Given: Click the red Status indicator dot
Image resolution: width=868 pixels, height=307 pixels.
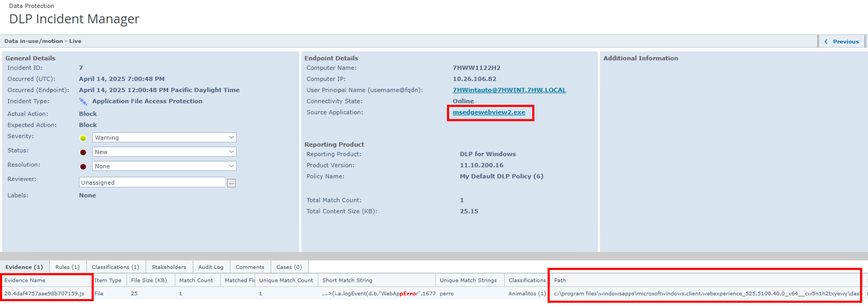Looking at the screenshot, I should (83, 152).
